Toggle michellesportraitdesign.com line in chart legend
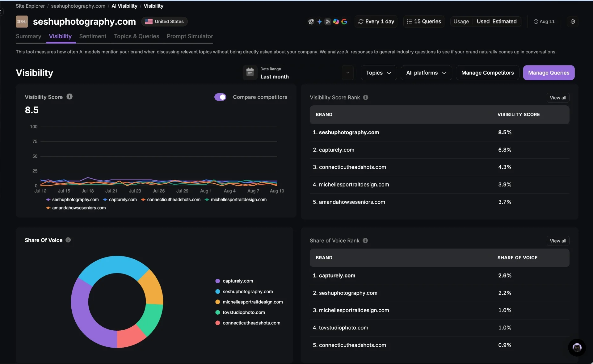593x364 pixels. (x=236, y=200)
